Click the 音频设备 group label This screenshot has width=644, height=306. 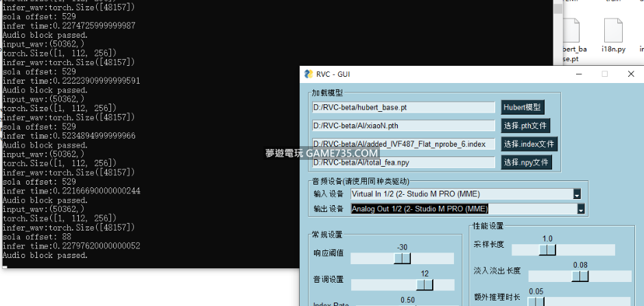pyautogui.click(x=360, y=181)
